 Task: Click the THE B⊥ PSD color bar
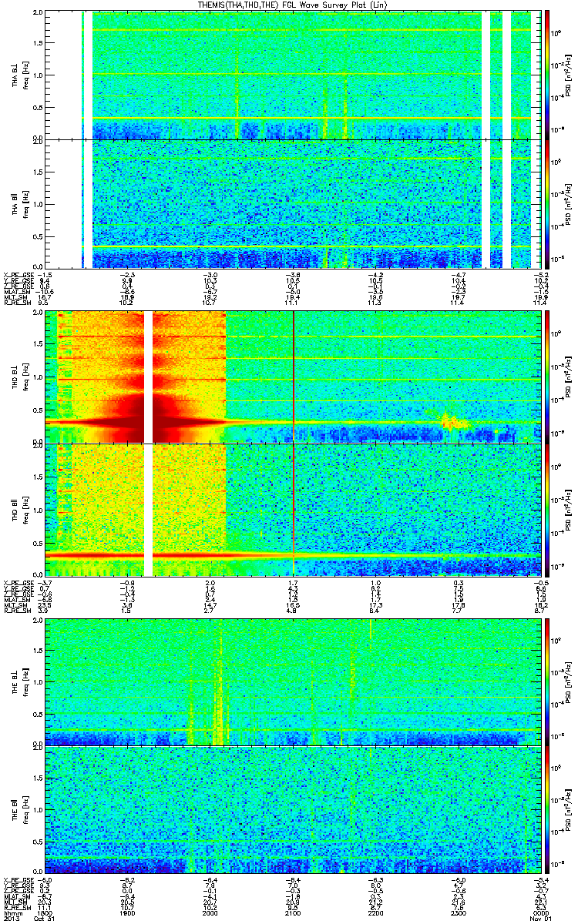click(x=548, y=681)
